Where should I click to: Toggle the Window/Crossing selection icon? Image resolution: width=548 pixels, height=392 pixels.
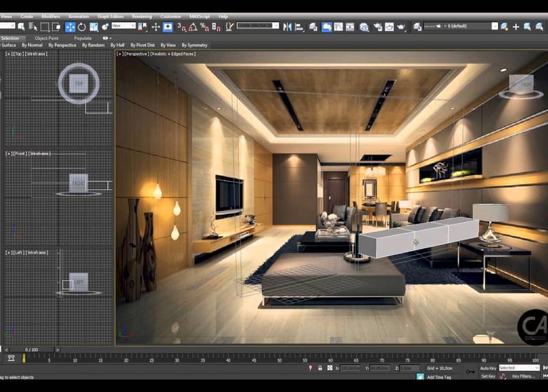click(x=56, y=27)
